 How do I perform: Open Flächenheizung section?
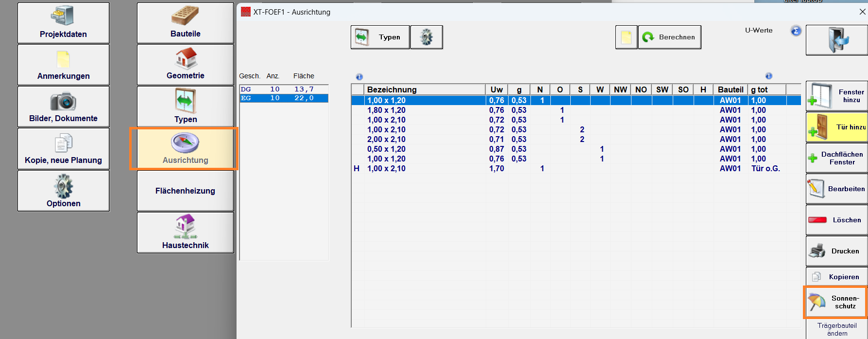pyautogui.click(x=185, y=191)
